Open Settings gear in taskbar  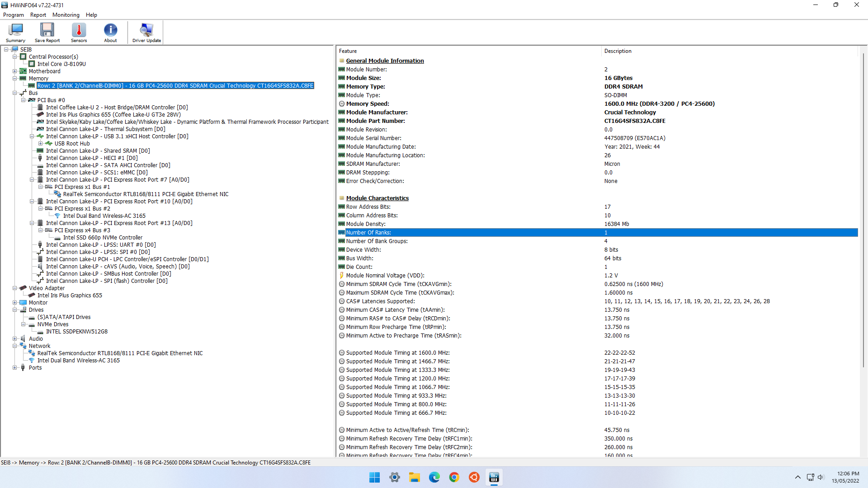pos(395,478)
